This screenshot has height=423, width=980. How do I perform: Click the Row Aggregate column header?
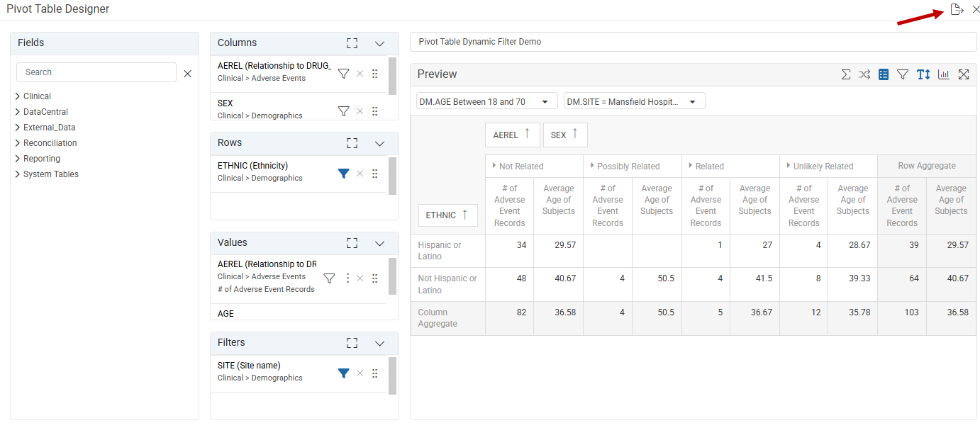tap(927, 166)
